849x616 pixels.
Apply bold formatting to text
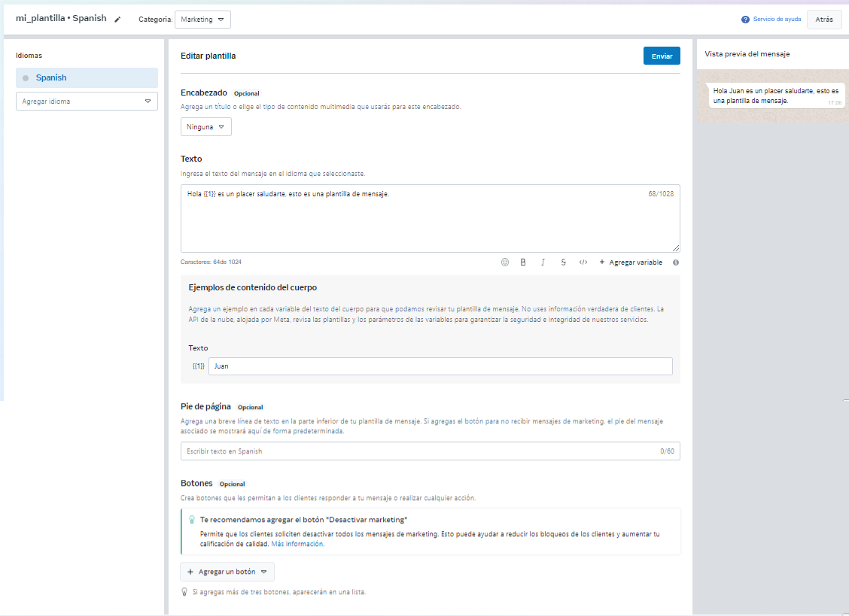(523, 262)
